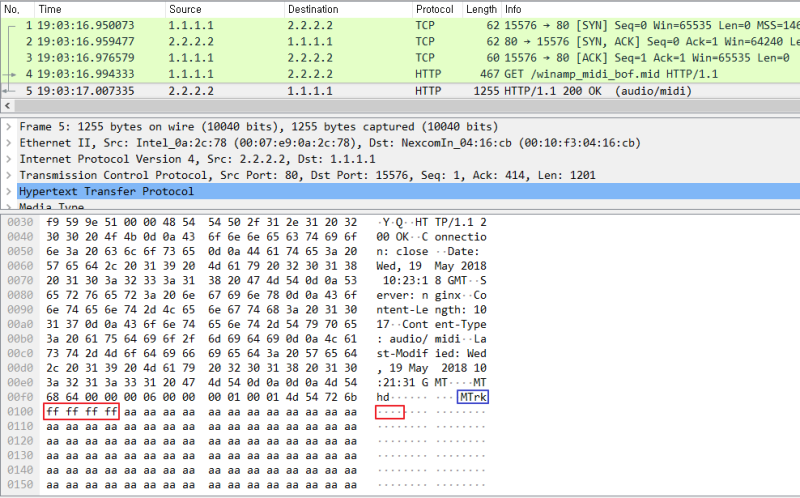Sort by the Destination column header

point(313,9)
